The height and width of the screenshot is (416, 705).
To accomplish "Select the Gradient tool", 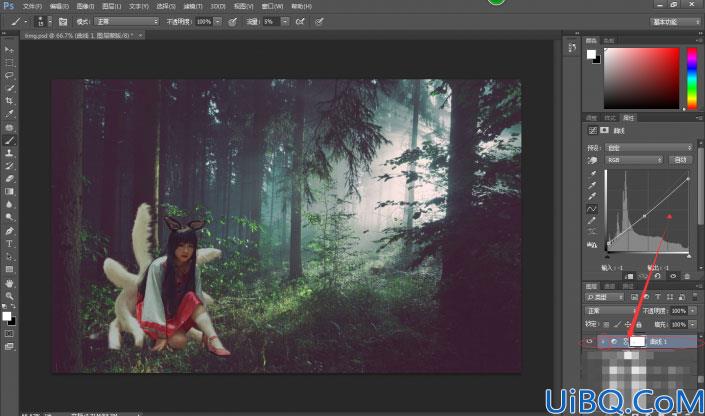I will (x=9, y=192).
